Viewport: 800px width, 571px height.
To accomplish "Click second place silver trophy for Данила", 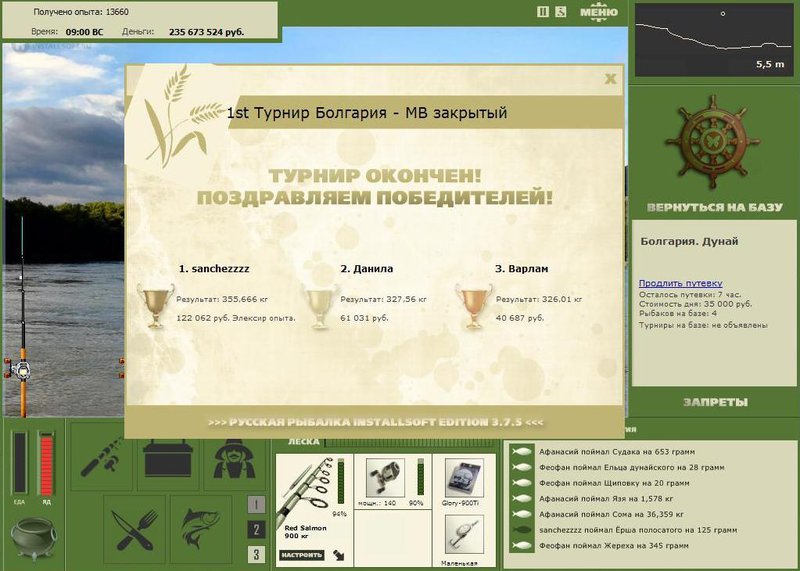I will click(320, 306).
